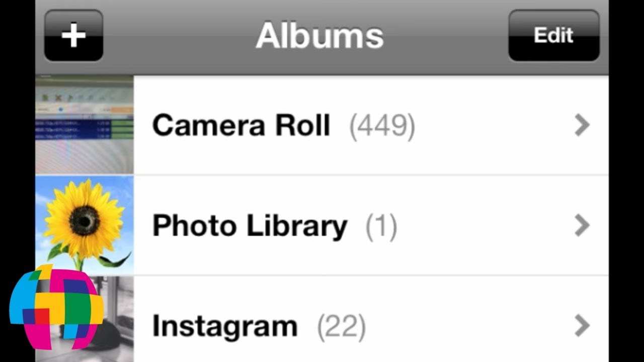644x362 pixels.
Task: Tap the Camera Roll photo count (449)
Action: pyautogui.click(x=382, y=126)
